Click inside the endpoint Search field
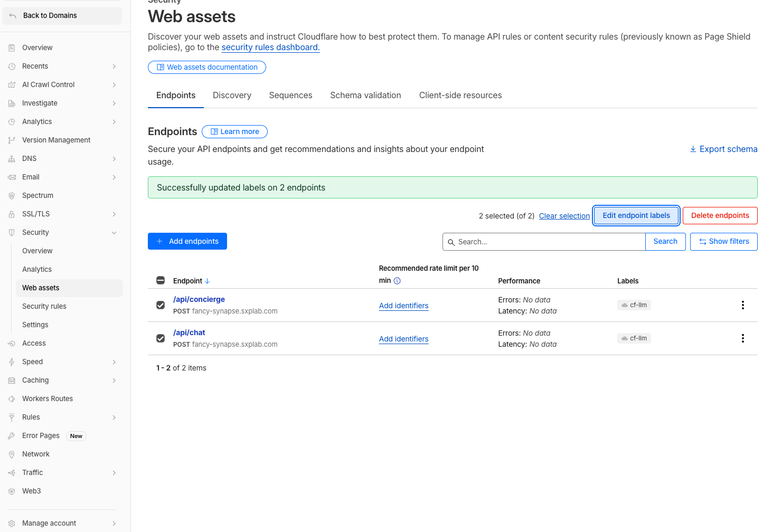The width and height of the screenshot is (763, 532). pos(544,242)
